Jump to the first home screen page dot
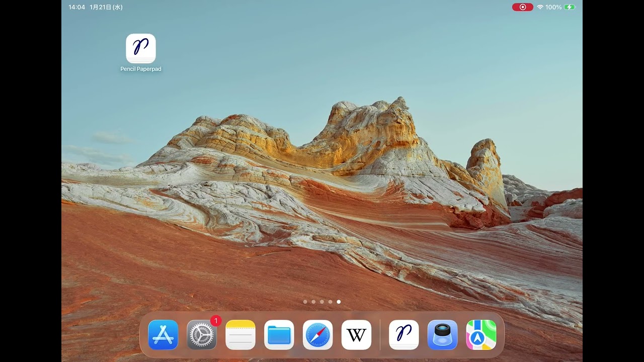Viewport: 644px width, 362px height. point(305,302)
